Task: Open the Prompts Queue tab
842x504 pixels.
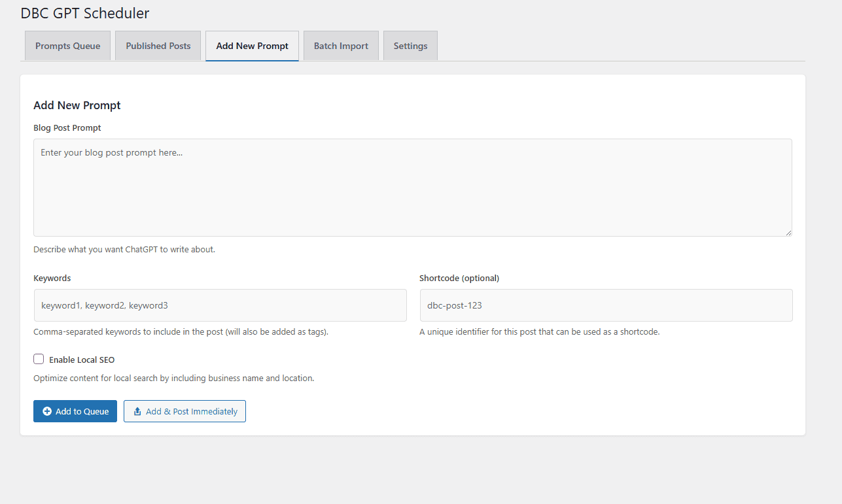Action: coord(68,46)
